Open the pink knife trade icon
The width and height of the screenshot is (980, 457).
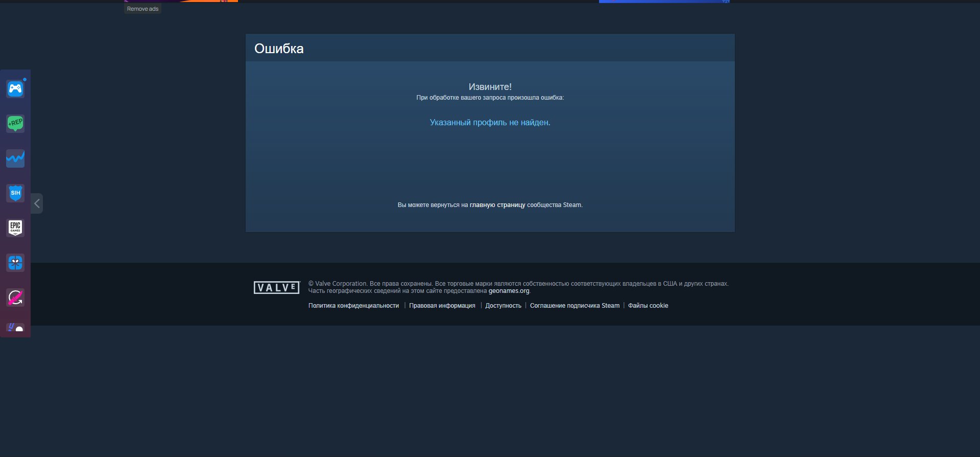tap(15, 298)
